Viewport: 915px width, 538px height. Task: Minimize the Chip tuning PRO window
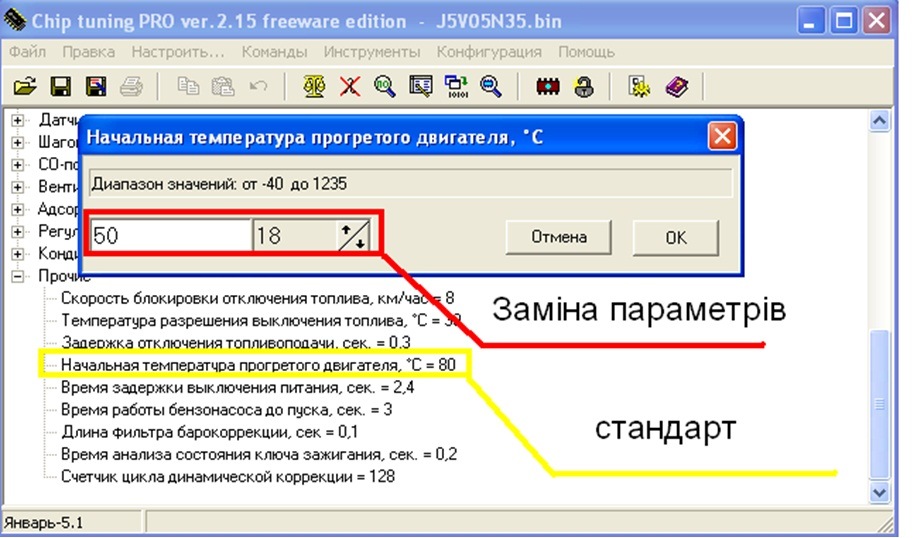[x=809, y=22]
